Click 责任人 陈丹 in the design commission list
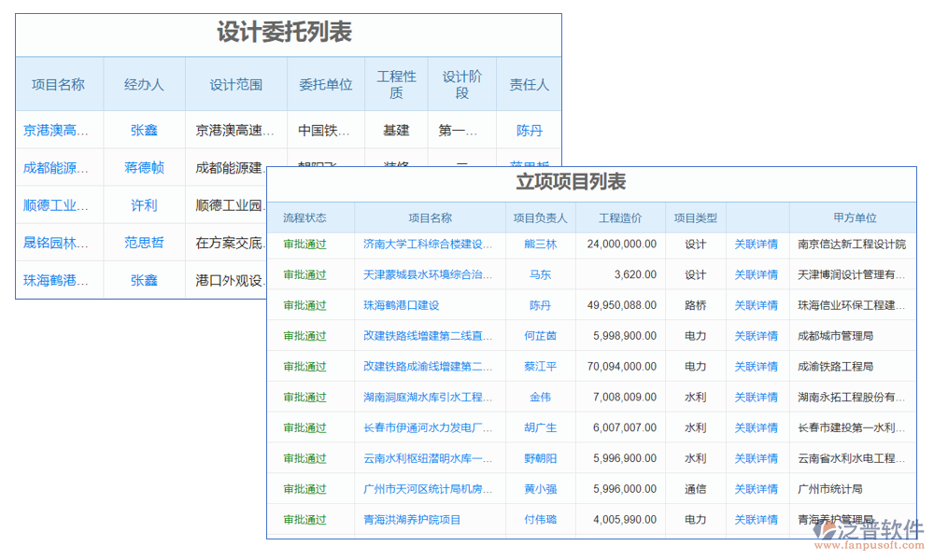 530,130
